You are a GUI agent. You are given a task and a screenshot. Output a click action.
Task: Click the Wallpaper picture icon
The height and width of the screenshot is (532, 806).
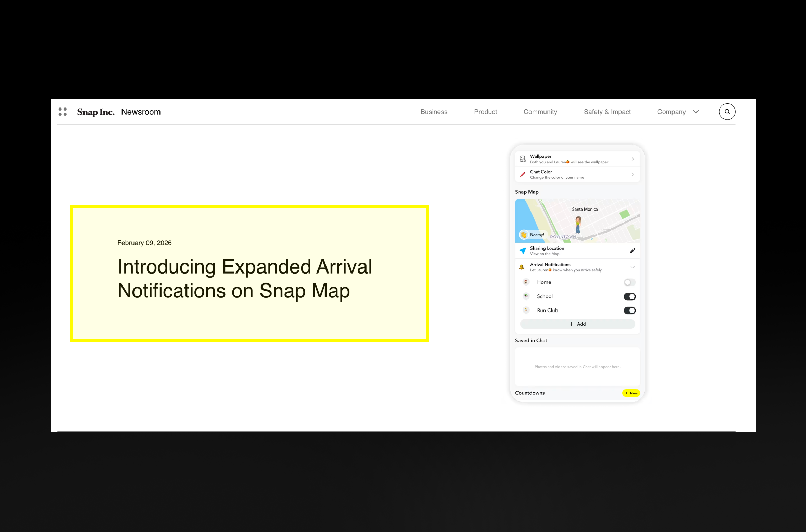(523, 159)
